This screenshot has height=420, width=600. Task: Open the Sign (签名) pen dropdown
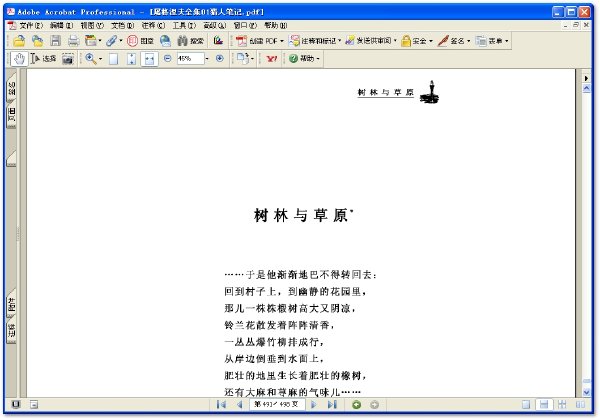click(454, 41)
